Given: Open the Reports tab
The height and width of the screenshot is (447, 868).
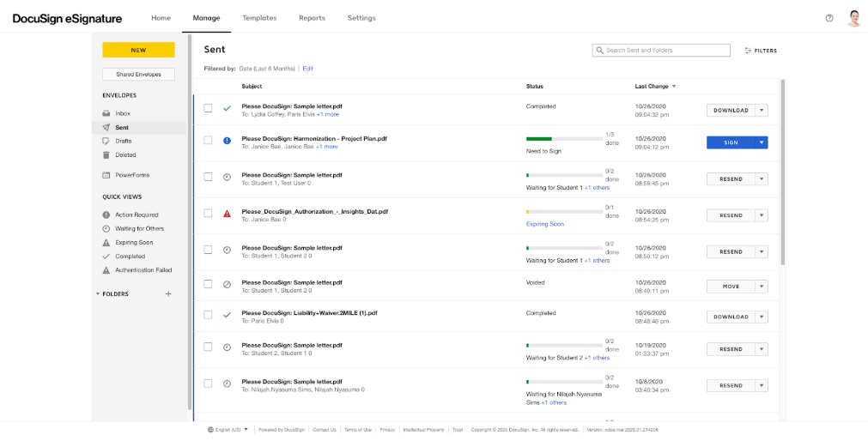Looking at the screenshot, I should click(x=312, y=18).
